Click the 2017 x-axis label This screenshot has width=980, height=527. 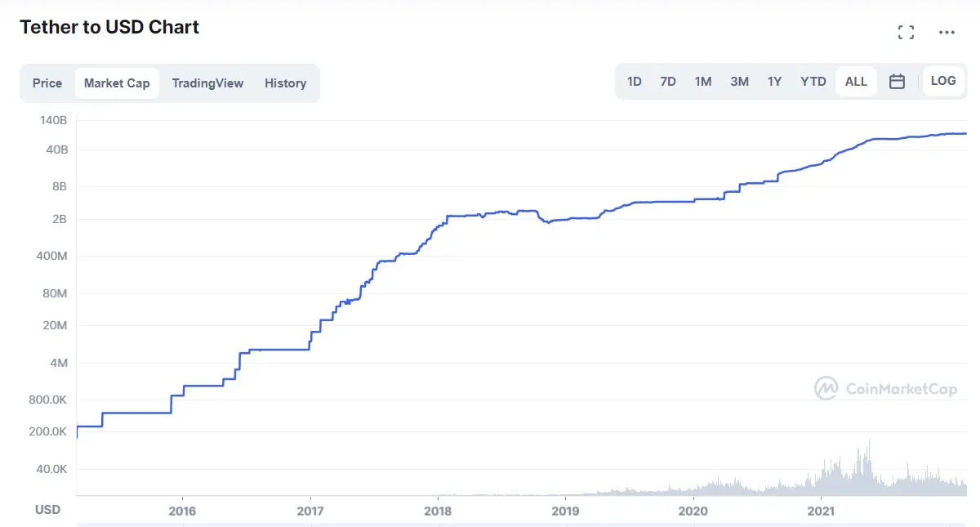pos(310,511)
